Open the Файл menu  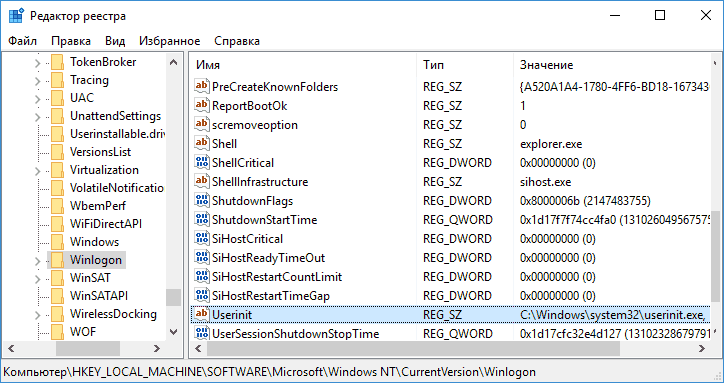pyautogui.click(x=22, y=41)
